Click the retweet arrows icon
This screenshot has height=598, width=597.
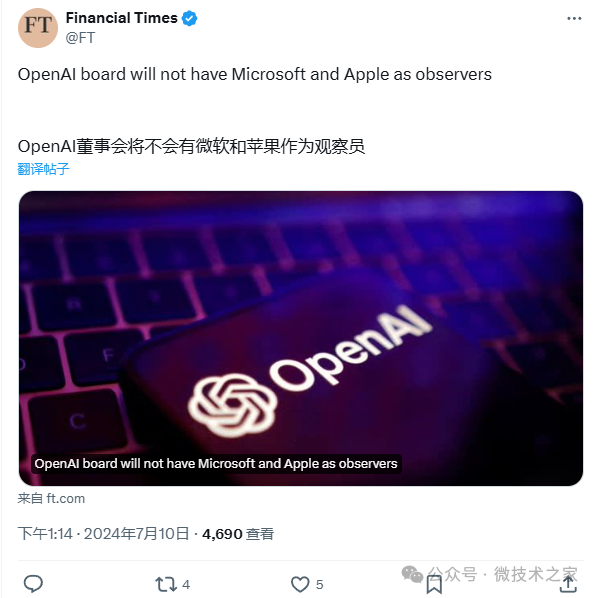click(x=166, y=584)
